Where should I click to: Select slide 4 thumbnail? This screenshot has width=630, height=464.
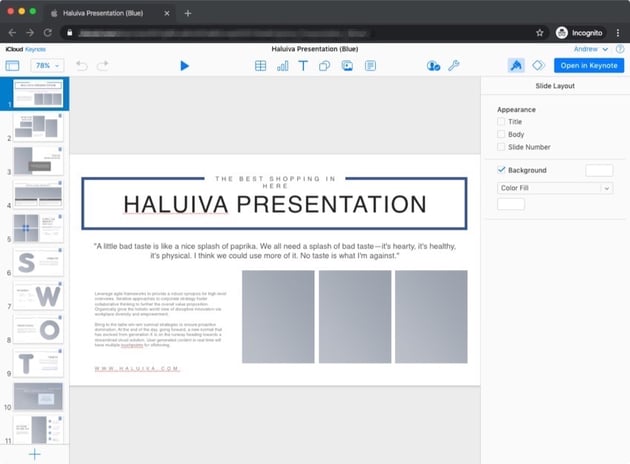tap(38, 194)
